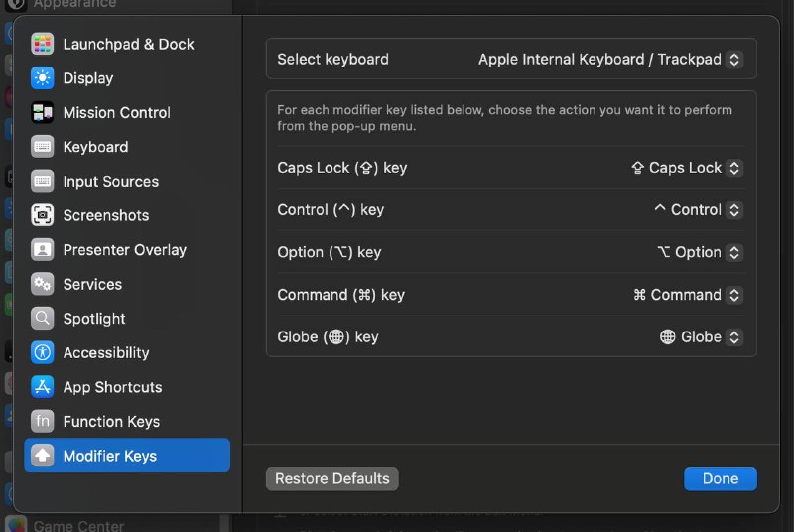Click the Restore Defaults button
This screenshot has width=794, height=532.
pos(332,478)
